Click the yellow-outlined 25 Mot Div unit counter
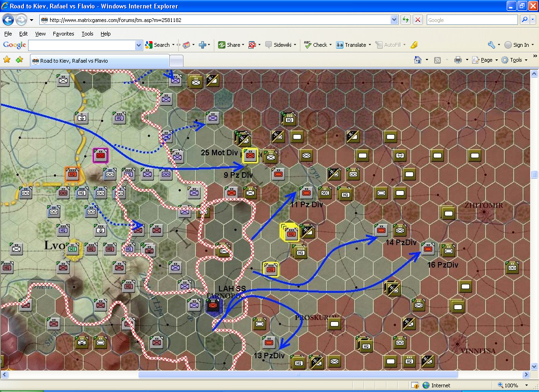The width and height of the screenshot is (539, 392). [x=250, y=156]
